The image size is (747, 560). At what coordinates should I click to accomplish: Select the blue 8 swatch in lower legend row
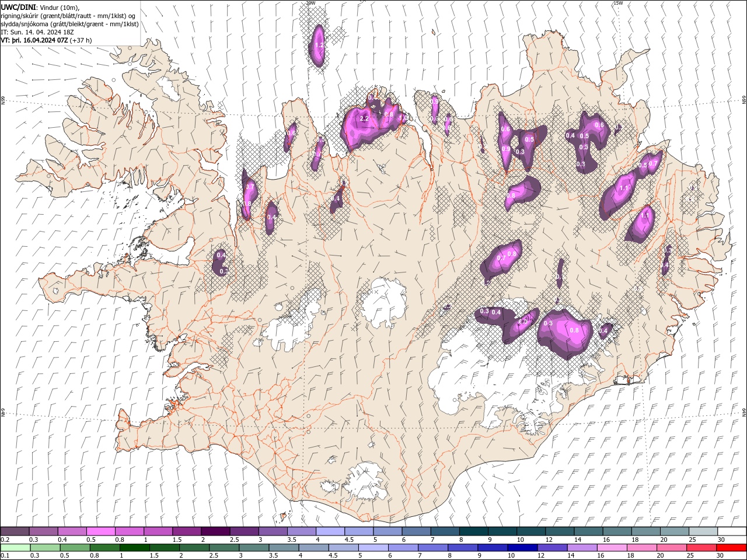pos(463,548)
